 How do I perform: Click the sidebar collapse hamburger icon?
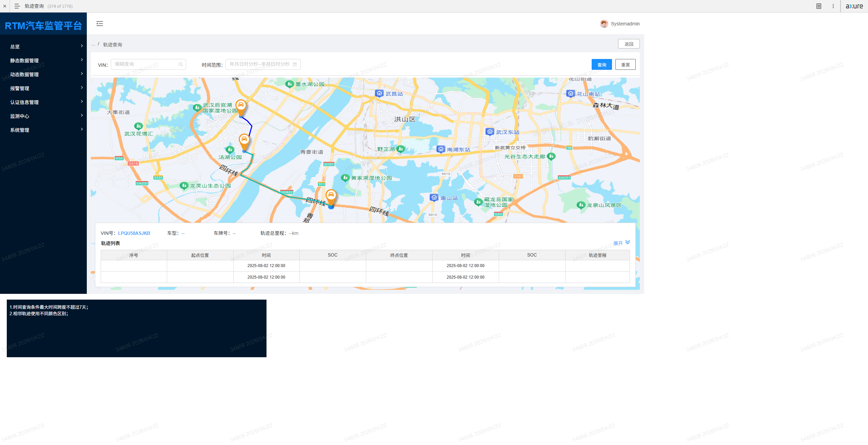(x=100, y=23)
